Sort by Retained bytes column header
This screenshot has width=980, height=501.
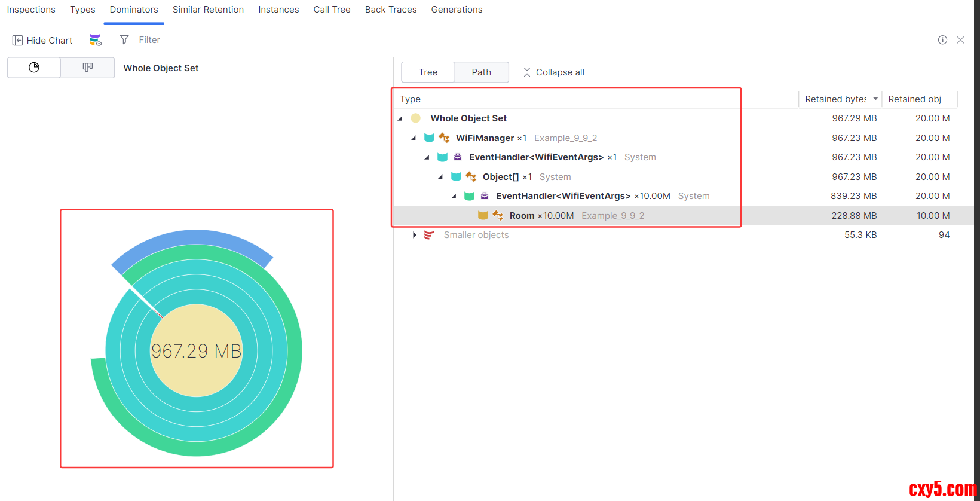pos(835,99)
